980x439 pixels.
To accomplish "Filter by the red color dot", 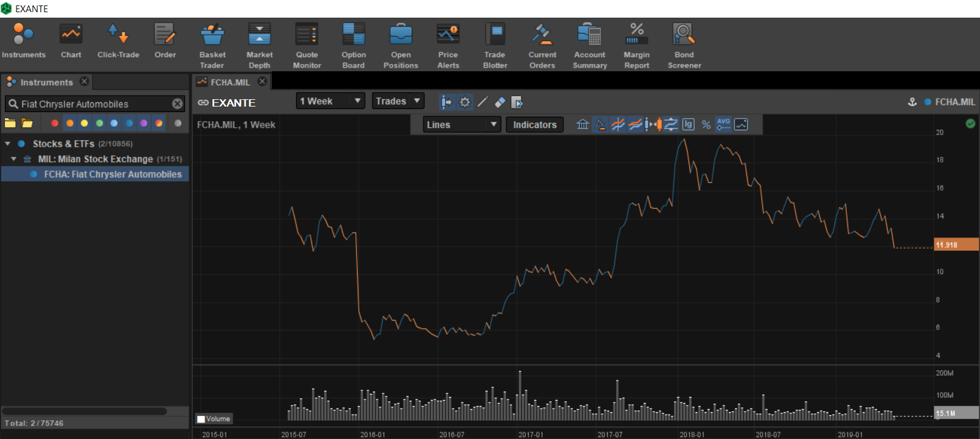I will [55, 123].
